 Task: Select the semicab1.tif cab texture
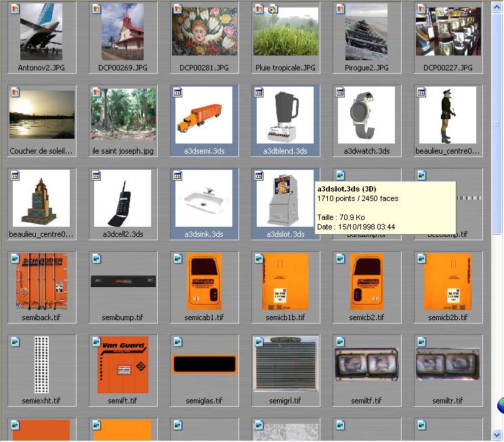pos(204,282)
